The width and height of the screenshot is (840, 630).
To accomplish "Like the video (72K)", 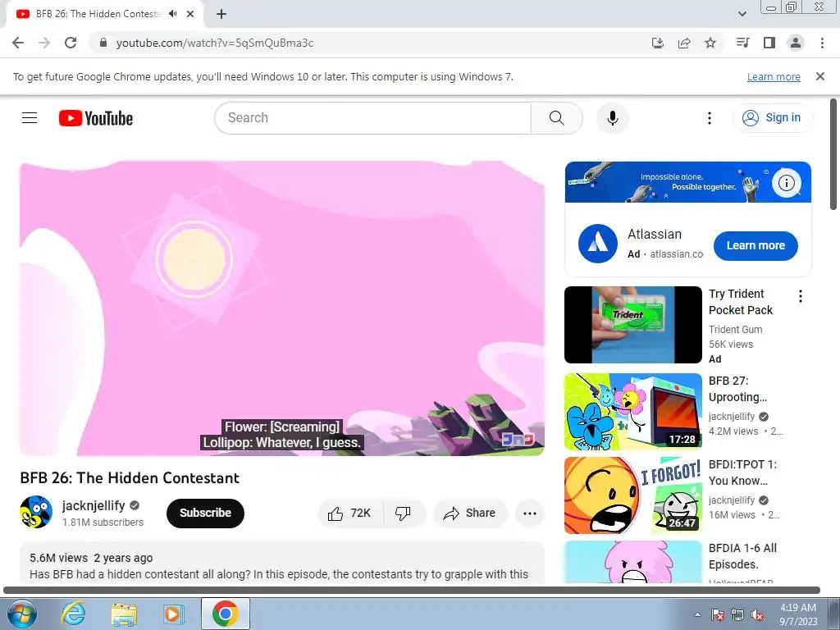I will tap(349, 514).
